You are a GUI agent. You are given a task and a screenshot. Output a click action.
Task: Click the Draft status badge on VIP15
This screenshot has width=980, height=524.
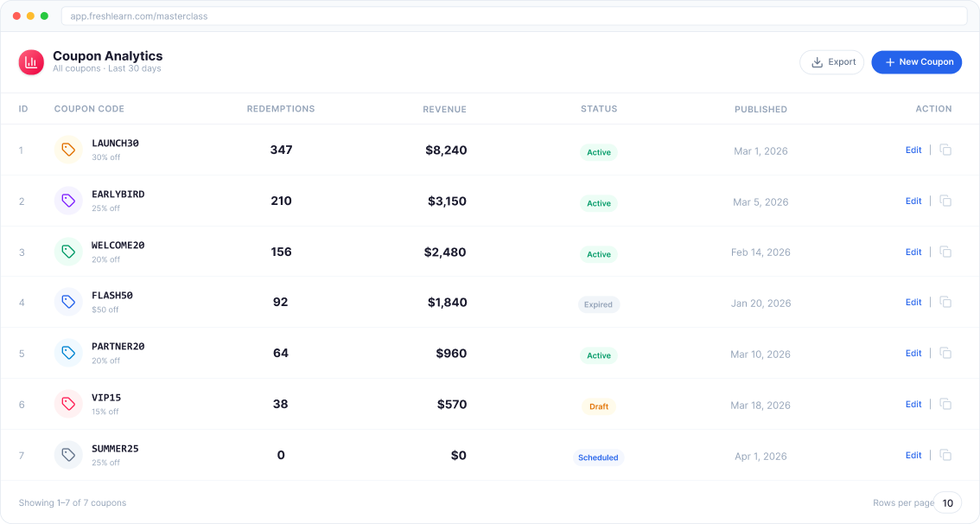coord(598,406)
